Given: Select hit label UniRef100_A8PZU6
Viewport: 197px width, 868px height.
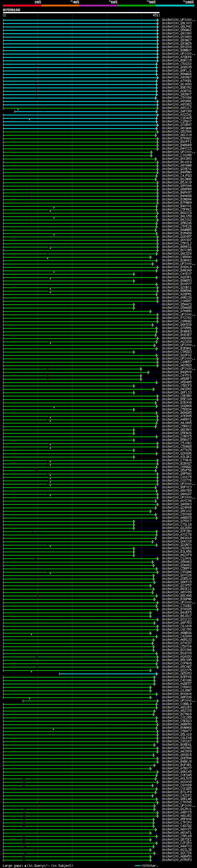Looking at the screenshot, I should click(177, 697).
